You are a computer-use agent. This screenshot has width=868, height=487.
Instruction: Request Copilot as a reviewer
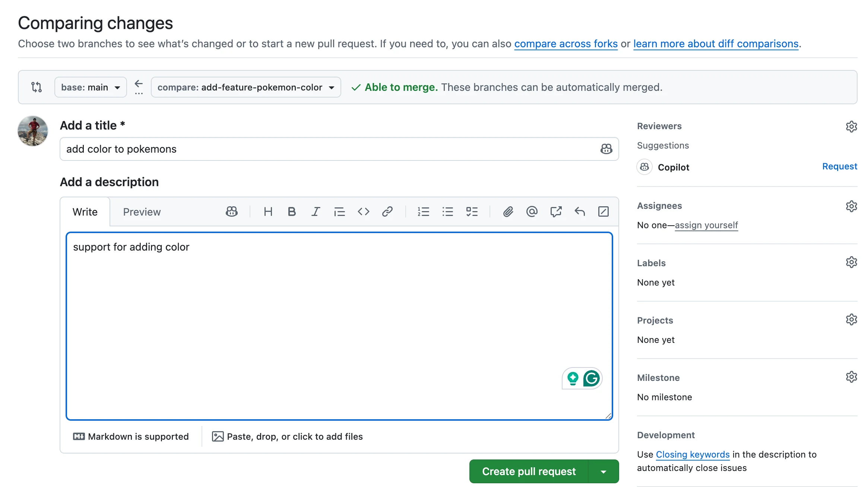(x=840, y=166)
